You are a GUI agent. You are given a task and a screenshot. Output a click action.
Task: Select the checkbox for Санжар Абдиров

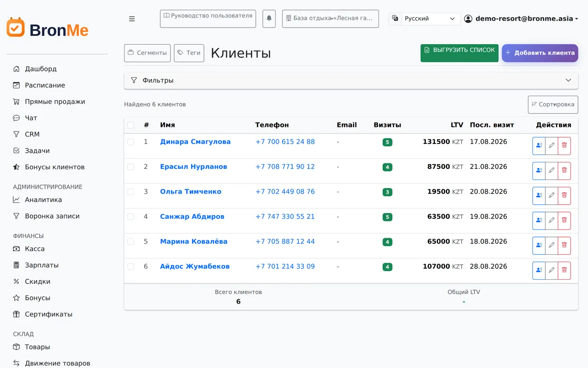pos(130,217)
